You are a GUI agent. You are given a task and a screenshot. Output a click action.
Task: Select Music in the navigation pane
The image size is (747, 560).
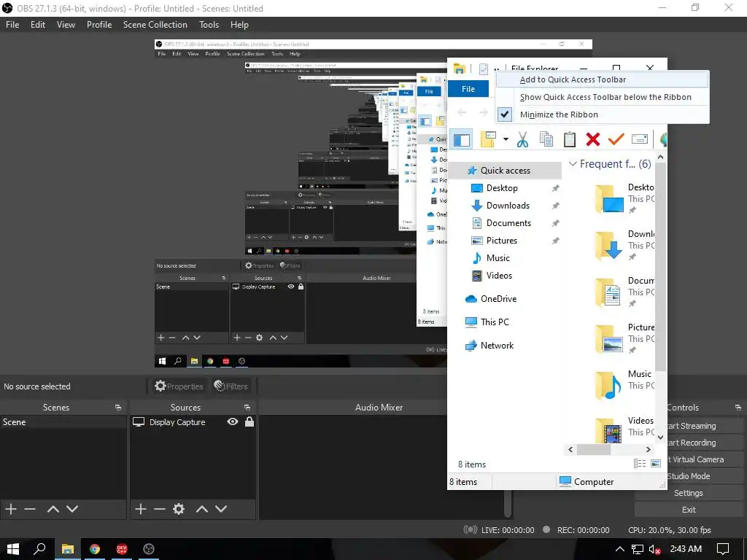click(498, 258)
